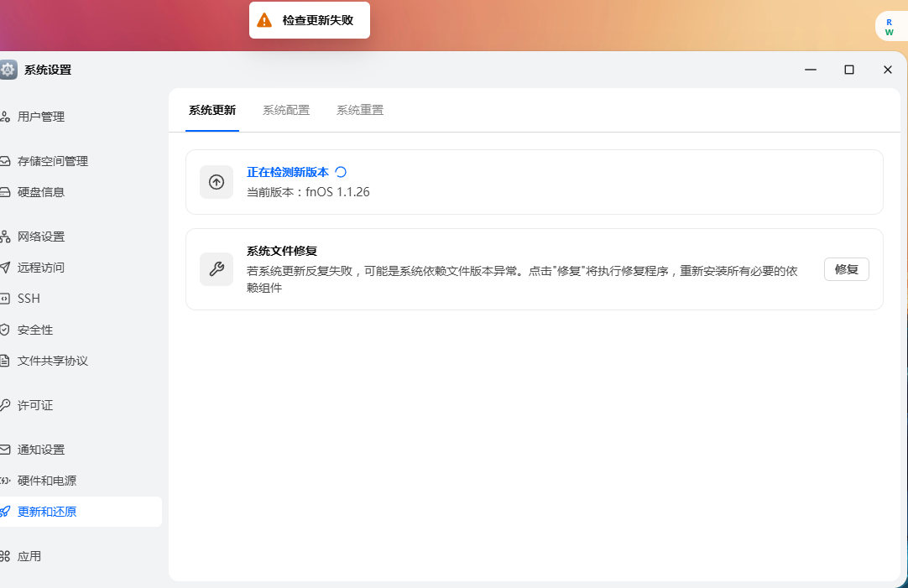This screenshot has height=588, width=908.
Task: Select the 硬盘信息 disk icon
Action: [x=5, y=192]
